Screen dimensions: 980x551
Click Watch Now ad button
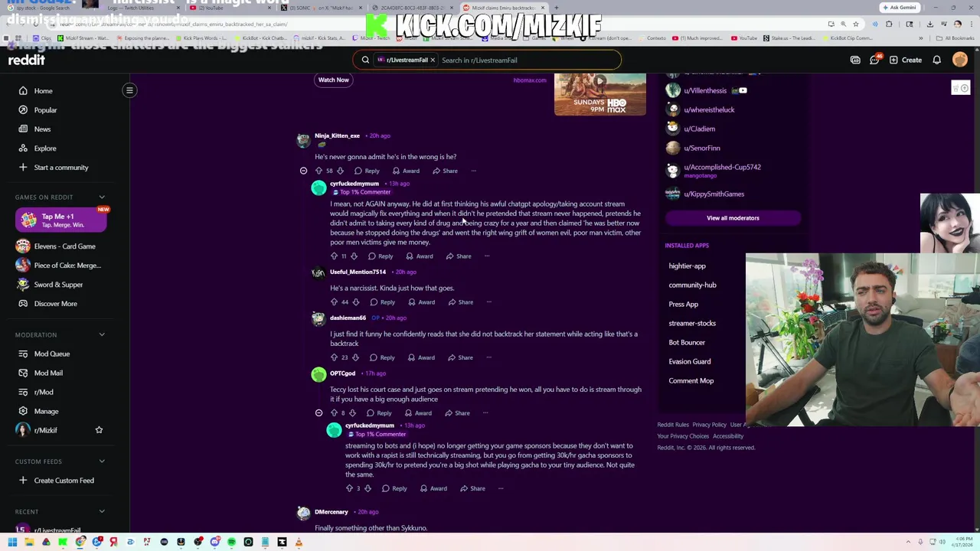pos(333,80)
